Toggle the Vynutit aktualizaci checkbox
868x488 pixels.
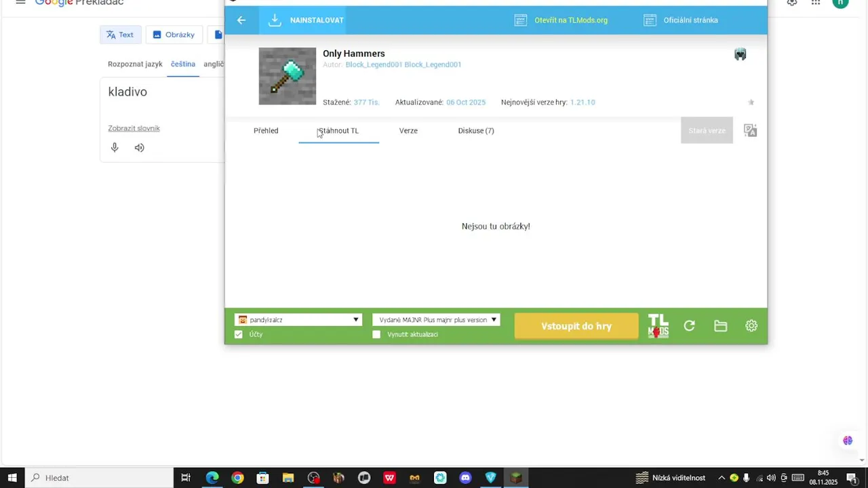tap(376, 335)
